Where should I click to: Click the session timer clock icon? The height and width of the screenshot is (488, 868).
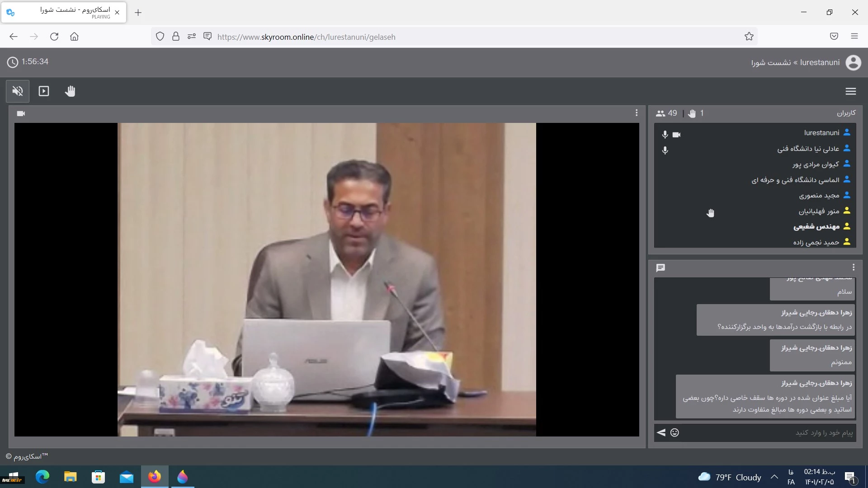[13, 62]
